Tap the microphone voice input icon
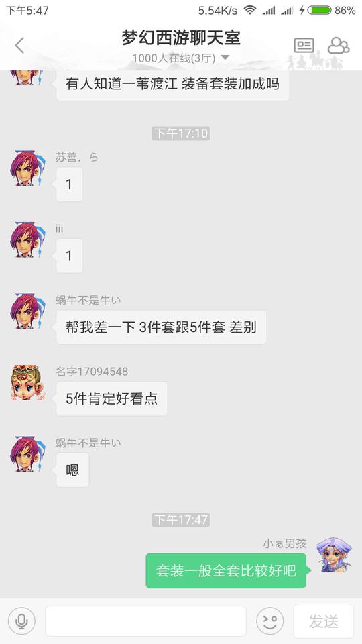The height and width of the screenshot is (644, 362). point(21,621)
